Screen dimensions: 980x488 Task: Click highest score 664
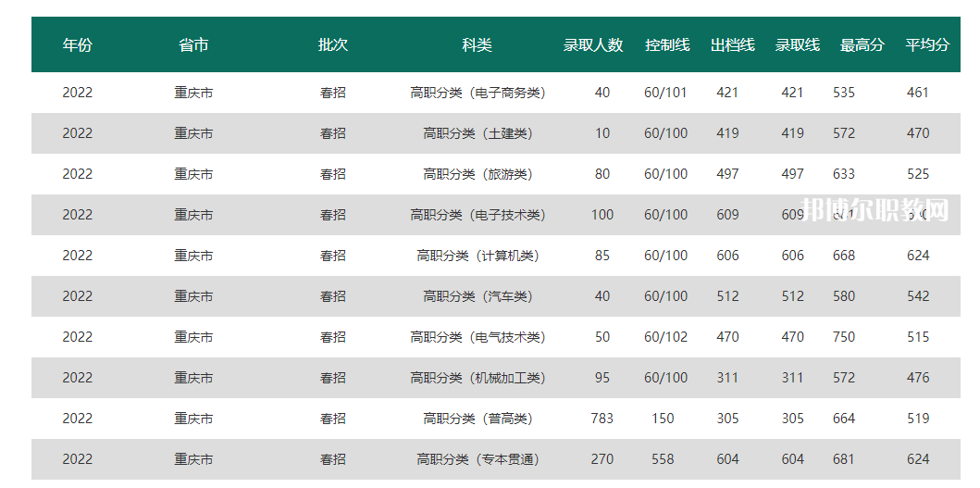coord(844,418)
